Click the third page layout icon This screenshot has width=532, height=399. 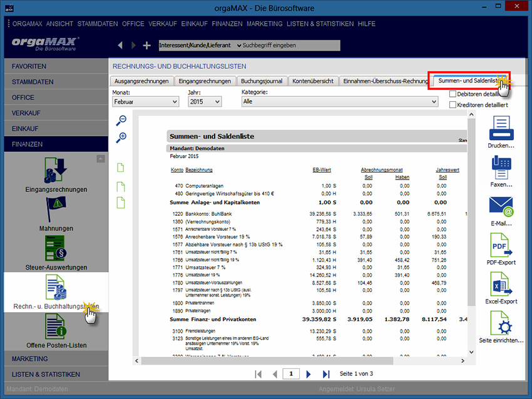120,203
